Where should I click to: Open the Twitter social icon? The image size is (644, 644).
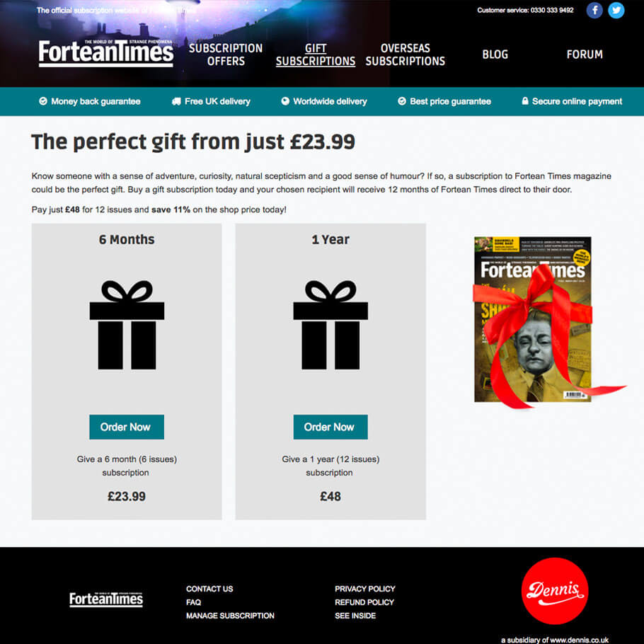(616, 11)
